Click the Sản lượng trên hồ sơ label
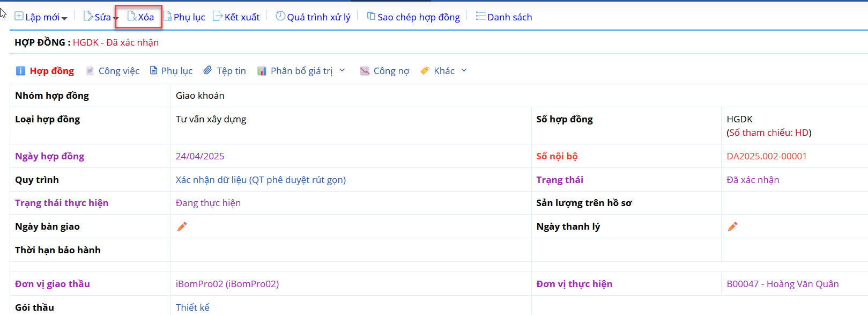 pyautogui.click(x=584, y=203)
